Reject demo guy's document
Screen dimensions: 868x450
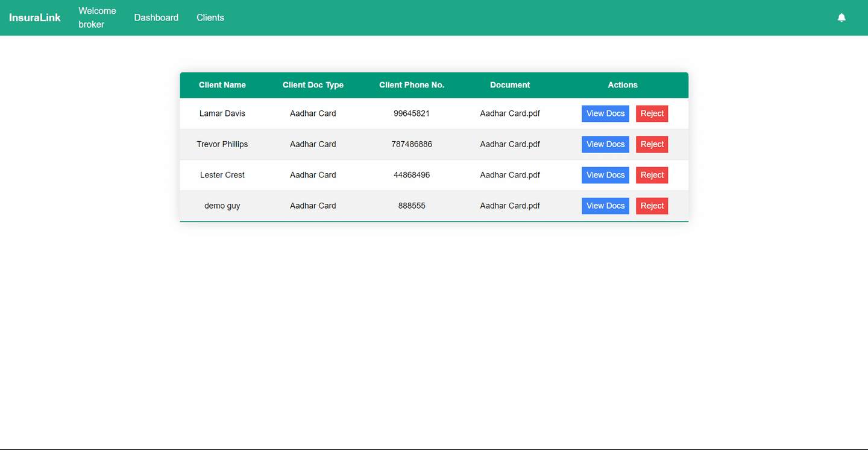tap(652, 206)
